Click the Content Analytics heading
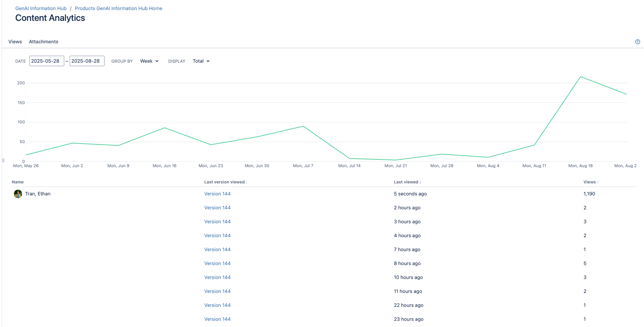644x327 pixels. pyautogui.click(x=50, y=18)
